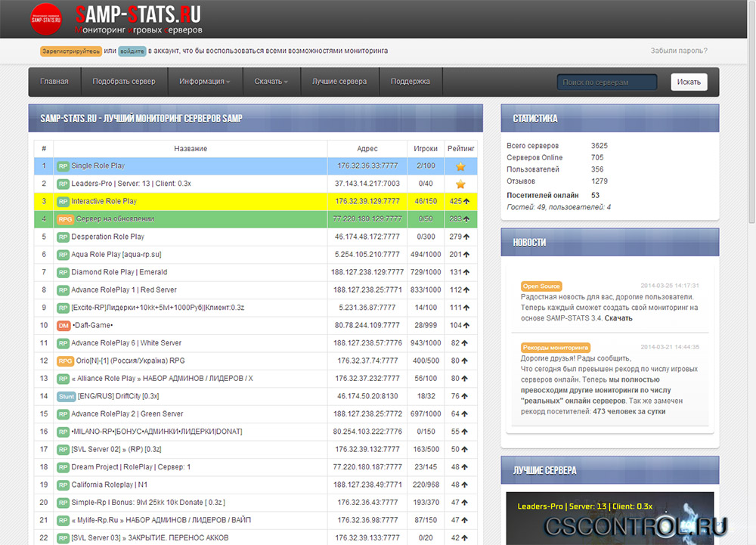Viewport: 756px width, 545px height.
Task: Click the Рекорды мониторинга news badge
Action: [x=556, y=348]
